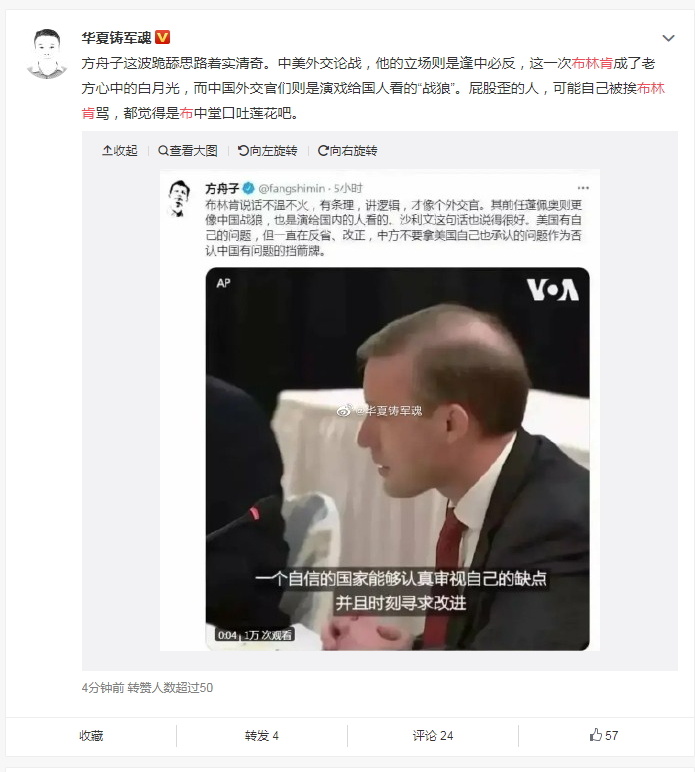695x772 pixels.
Task: Click the first 布林肯 highlighted keyword
Action: point(592,63)
